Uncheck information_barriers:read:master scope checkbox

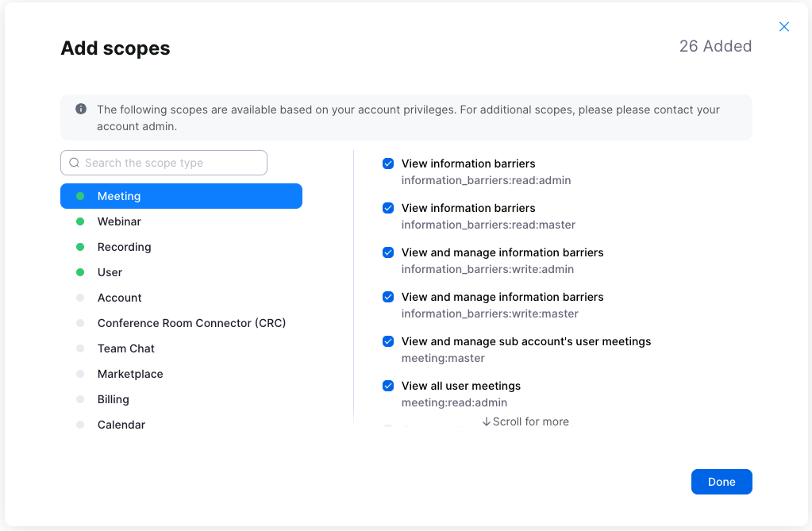tap(388, 208)
